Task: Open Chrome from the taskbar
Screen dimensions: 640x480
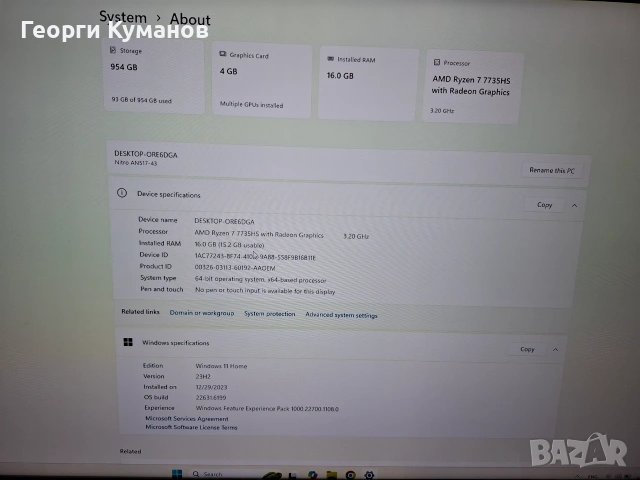Action: tap(350, 475)
